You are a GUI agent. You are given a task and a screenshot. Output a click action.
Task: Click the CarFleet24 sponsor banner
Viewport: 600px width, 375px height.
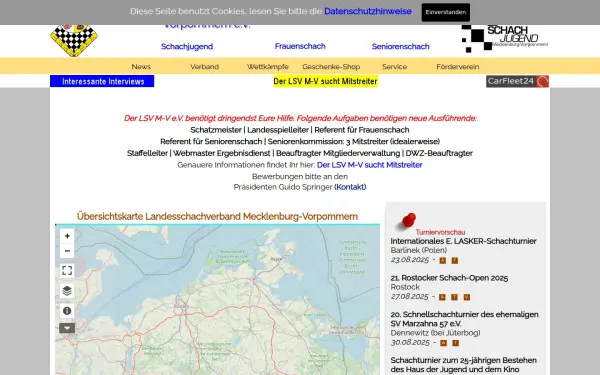pyautogui.click(x=517, y=81)
